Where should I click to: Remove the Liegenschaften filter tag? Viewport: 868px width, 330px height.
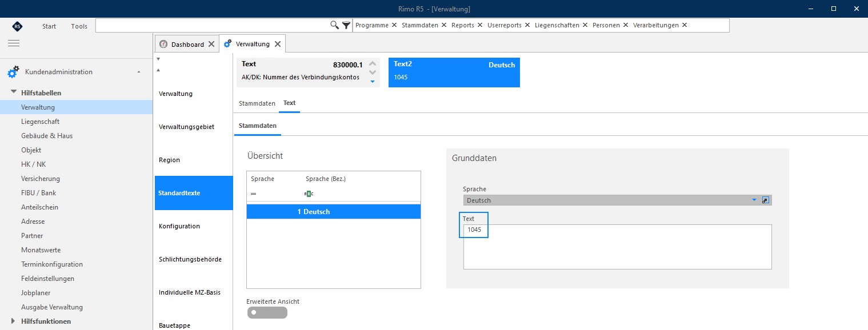click(585, 25)
